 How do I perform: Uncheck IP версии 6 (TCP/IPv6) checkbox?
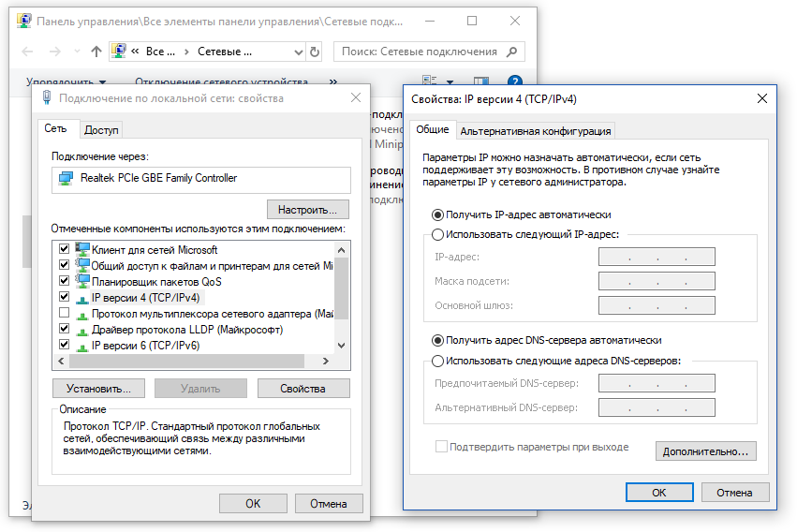click(x=65, y=345)
